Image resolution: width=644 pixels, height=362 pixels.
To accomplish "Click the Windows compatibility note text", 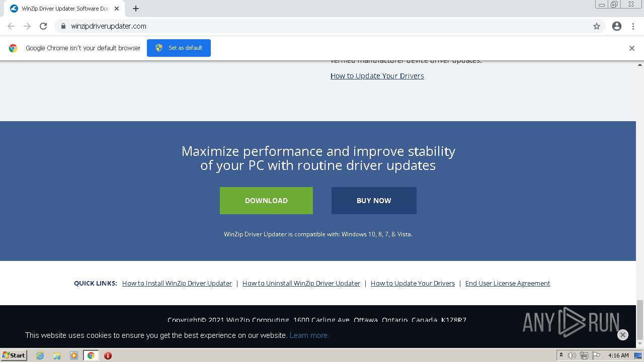I will click(318, 234).
